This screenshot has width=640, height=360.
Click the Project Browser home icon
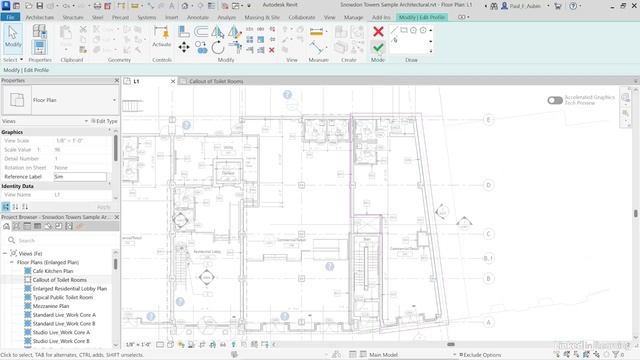6,226
